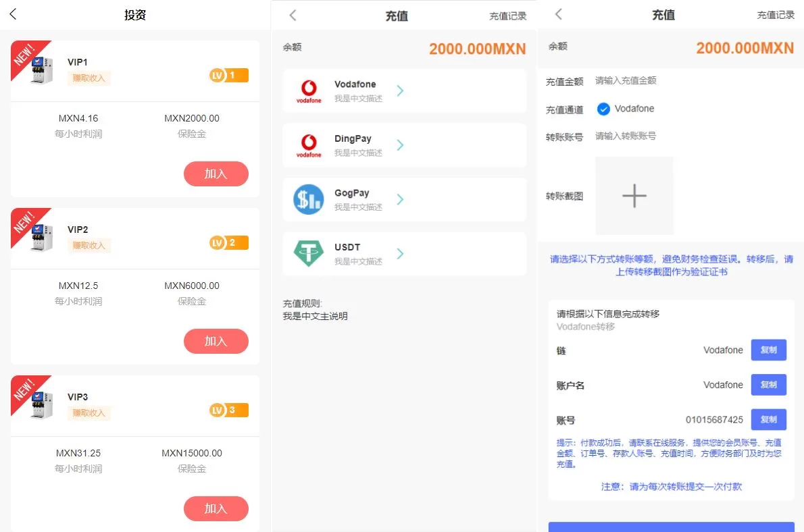This screenshot has height=532, width=804.
Task: Open 充值记录 on the right screen
Action: point(776,16)
